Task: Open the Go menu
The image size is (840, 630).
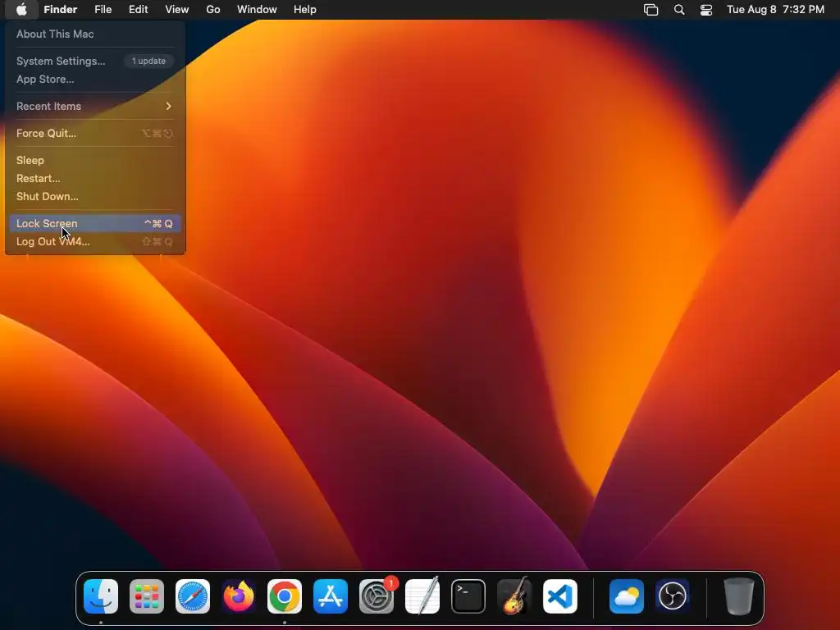Action: pyautogui.click(x=213, y=10)
